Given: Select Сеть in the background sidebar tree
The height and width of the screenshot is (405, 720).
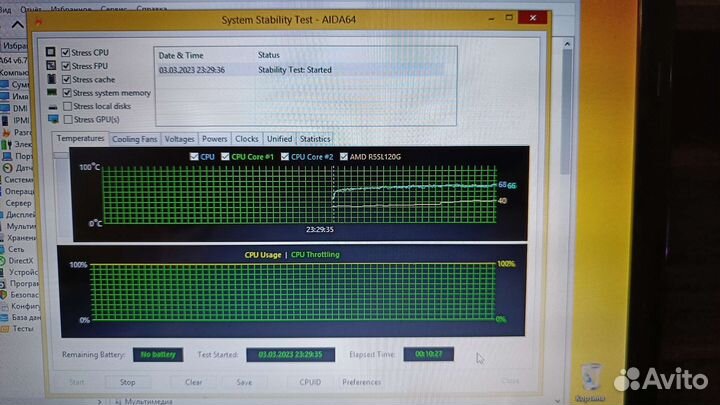Looking at the screenshot, I should pos(16,249).
